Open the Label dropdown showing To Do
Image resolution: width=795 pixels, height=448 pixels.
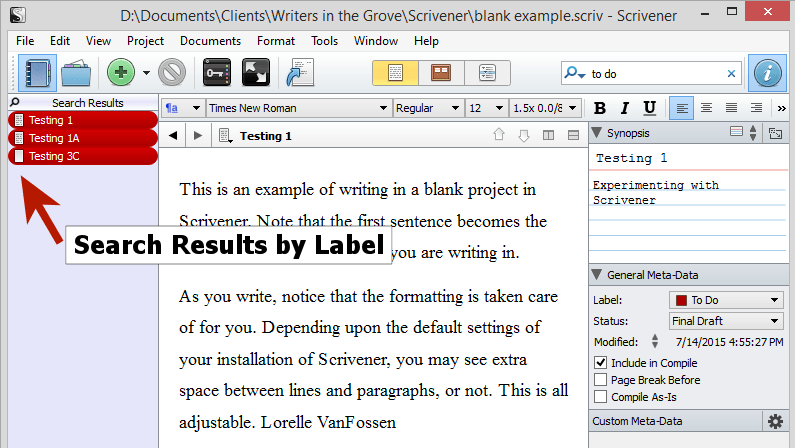point(726,300)
